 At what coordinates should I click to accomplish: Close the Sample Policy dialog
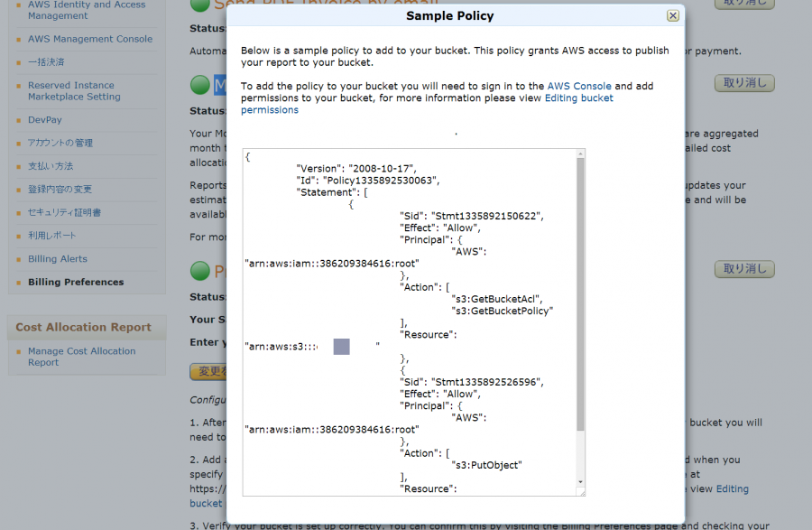click(x=673, y=15)
